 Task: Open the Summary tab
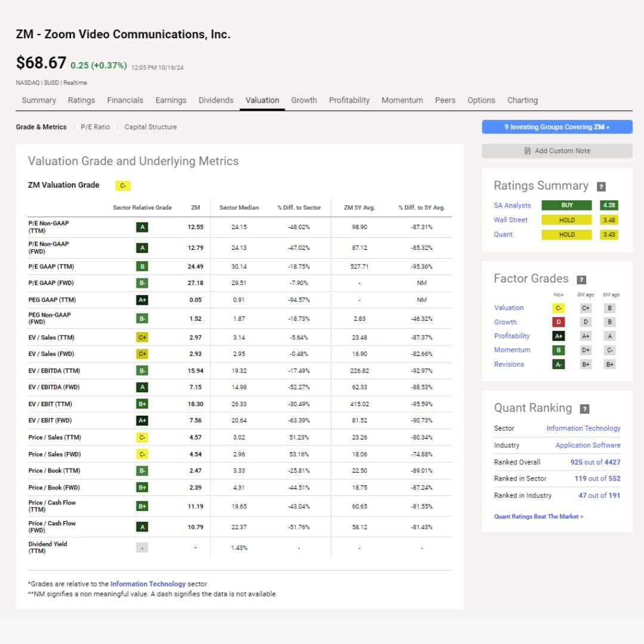coord(39,100)
